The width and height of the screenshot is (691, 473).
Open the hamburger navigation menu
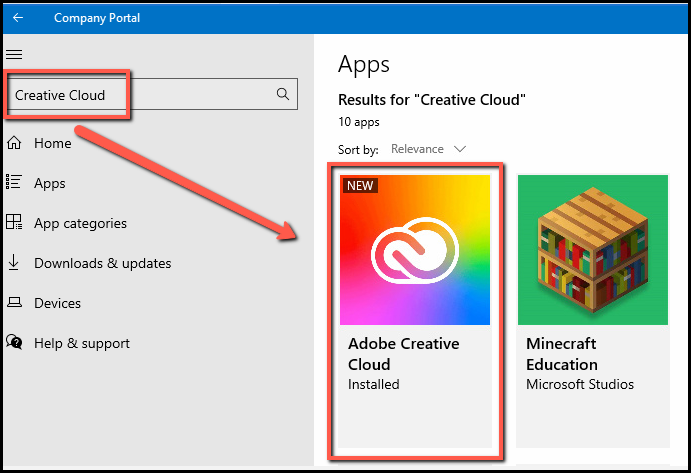click(x=14, y=54)
